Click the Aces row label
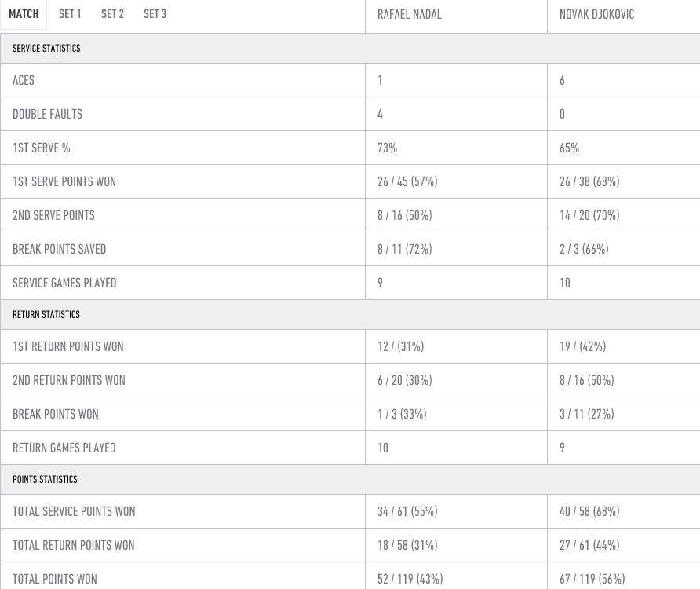Screen dimensions: 700x589 (x=24, y=80)
